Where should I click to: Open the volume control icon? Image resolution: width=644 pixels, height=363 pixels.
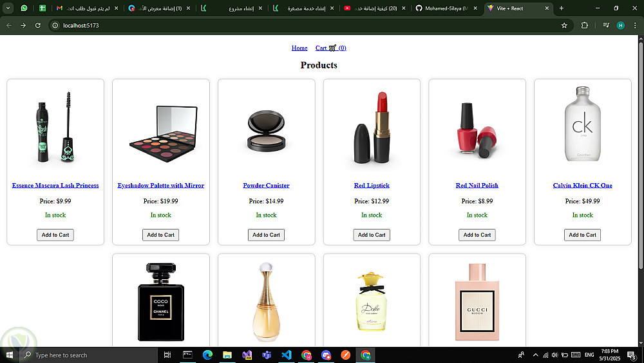555,355
